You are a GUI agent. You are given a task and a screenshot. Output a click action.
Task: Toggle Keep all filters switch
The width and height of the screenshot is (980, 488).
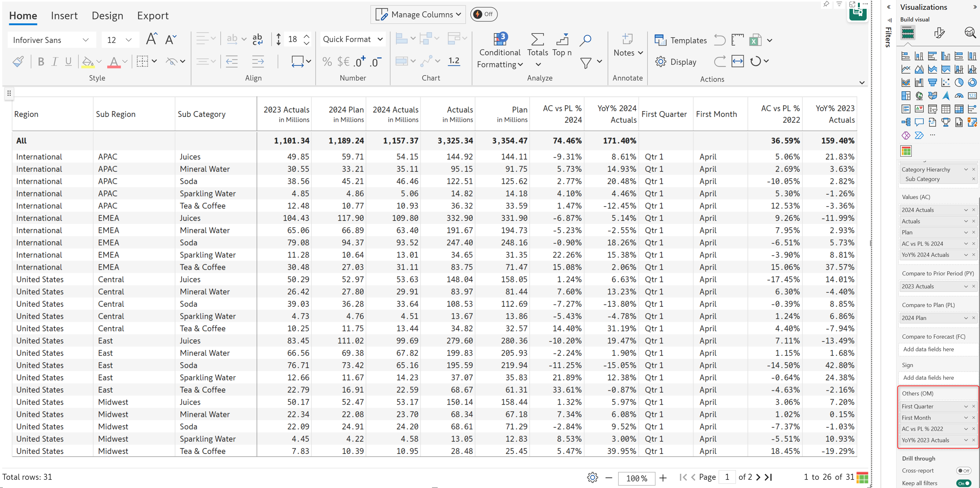[x=963, y=483]
